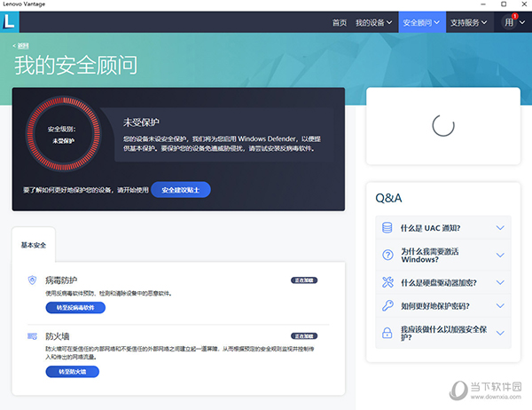Click the 转至反病毒软件 button

(x=75, y=307)
